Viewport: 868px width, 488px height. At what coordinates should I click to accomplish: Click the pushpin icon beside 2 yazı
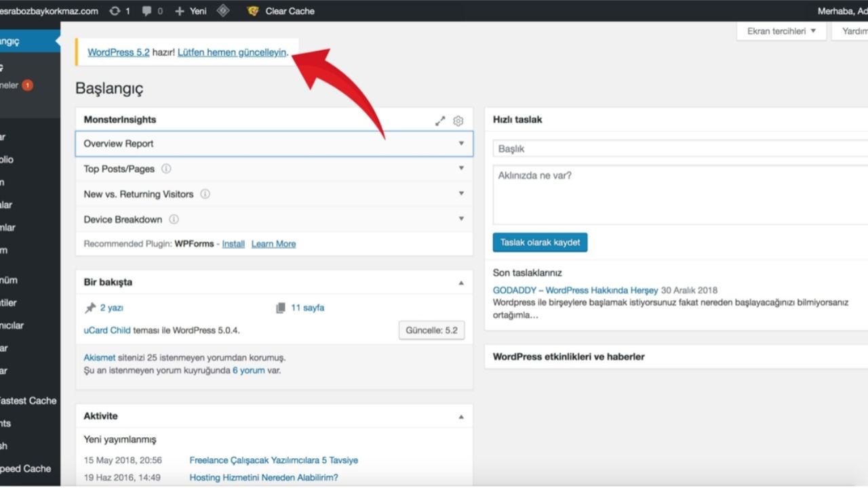[x=90, y=308]
